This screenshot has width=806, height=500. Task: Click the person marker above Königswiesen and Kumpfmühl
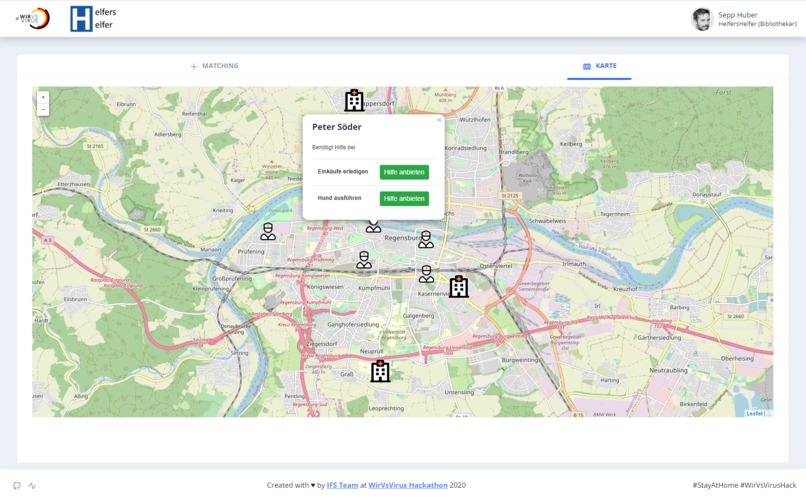point(364,260)
